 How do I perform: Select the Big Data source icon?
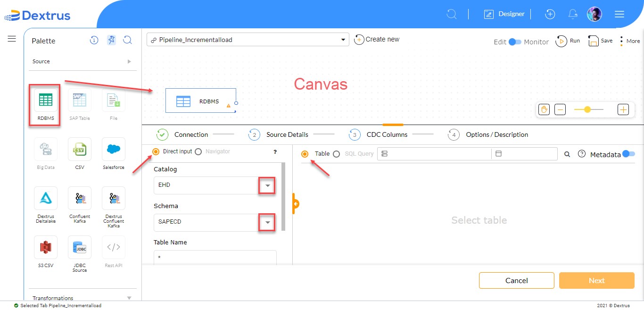click(x=46, y=149)
